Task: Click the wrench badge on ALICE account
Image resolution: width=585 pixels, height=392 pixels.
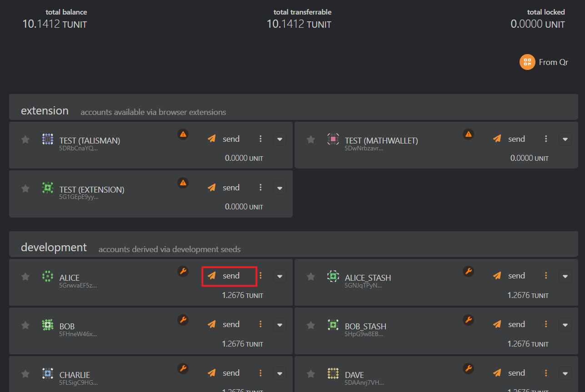Action: pos(183,271)
